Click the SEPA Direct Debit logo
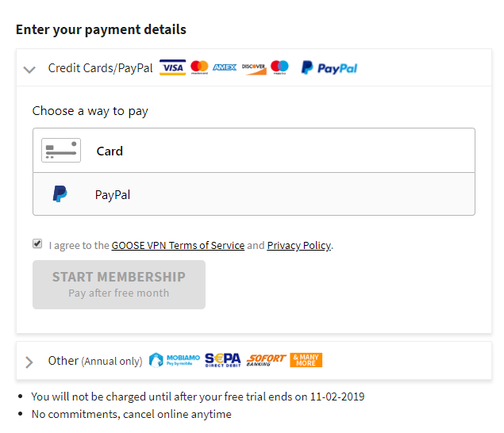The height and width of the screenshot is (433, 504). (223, 360)
